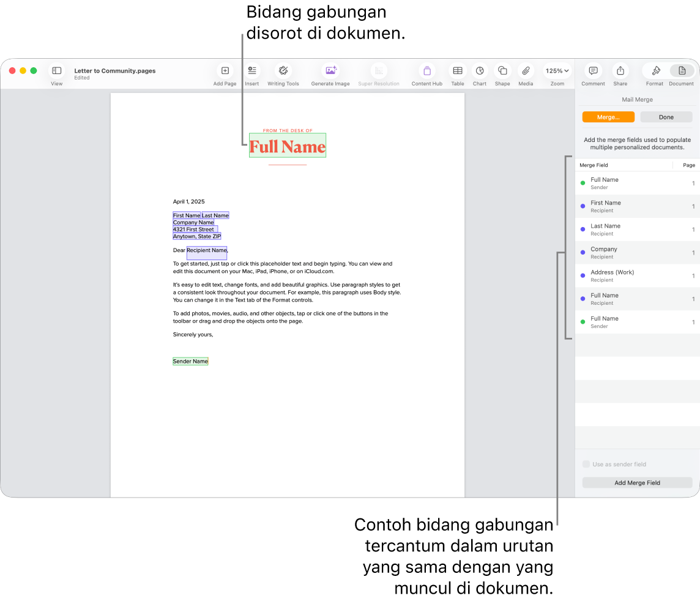The width and height of the screenshot is (700, 601).
Task: Open Writing Tools in the toolbar
Action: (283, 70)
